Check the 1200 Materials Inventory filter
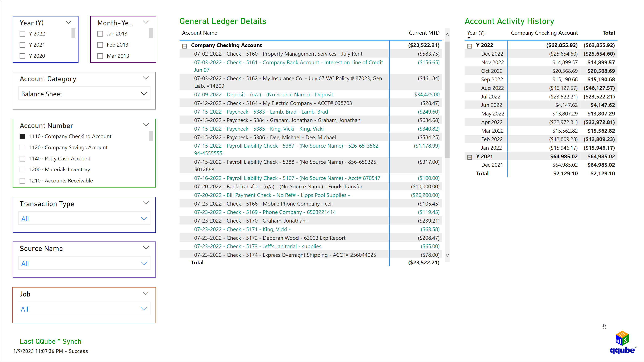This screenshot has height=362, width=644. click(22, 169)
